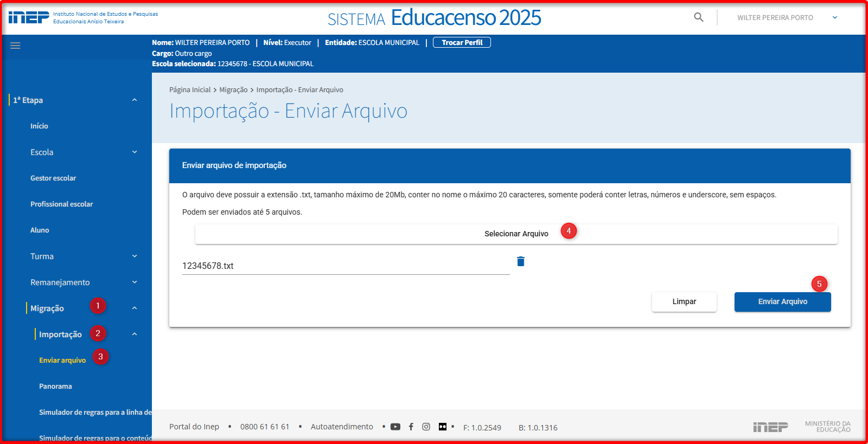This screenshot has width=868, height=444.
Task: Click the search magnifier icon
Action: 699,17
